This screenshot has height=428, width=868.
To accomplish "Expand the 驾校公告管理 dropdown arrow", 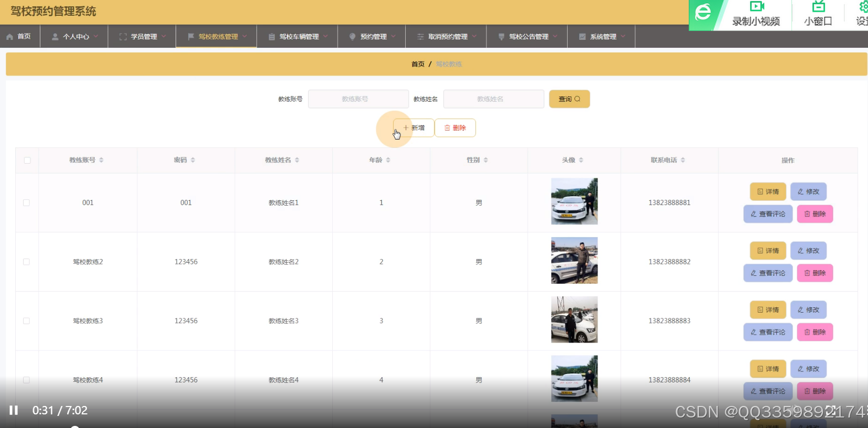I will point(555,36).
